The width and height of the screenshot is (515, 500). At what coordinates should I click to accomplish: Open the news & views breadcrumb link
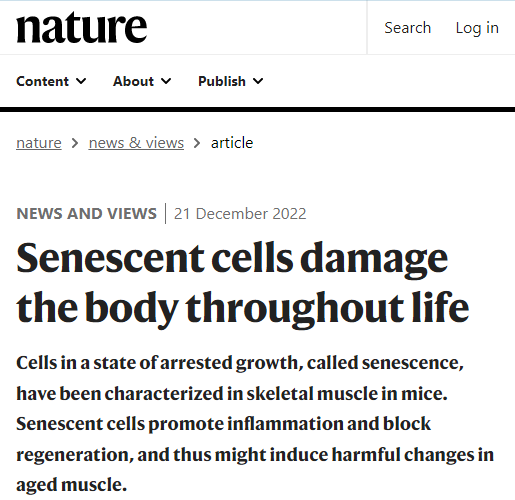136,143
